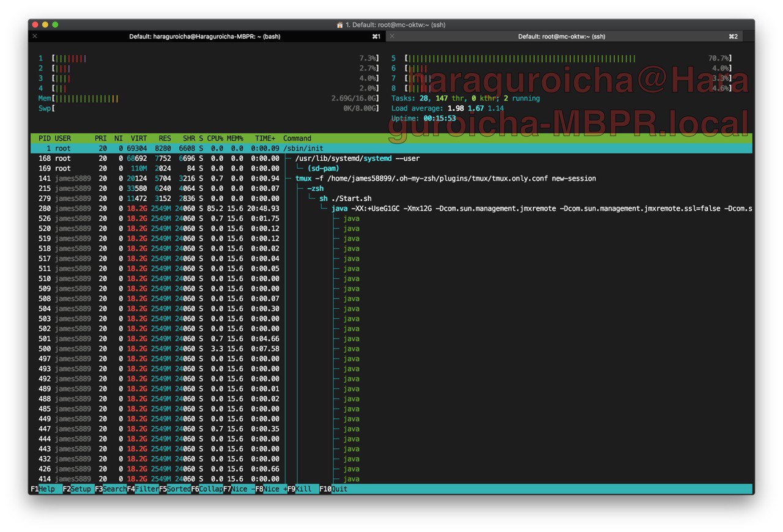Click the Tasks: 28, 147 thr summary line
The width and height of the screenshot is (783, 532).
point(466,98)
